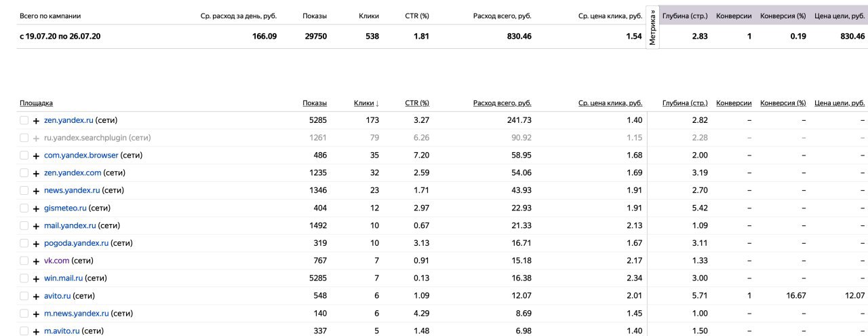The width and height of the screenshot is (868, 336).
Task: Sort table by Клики column header
Action: pyautogui.click(x=366, y=103)
